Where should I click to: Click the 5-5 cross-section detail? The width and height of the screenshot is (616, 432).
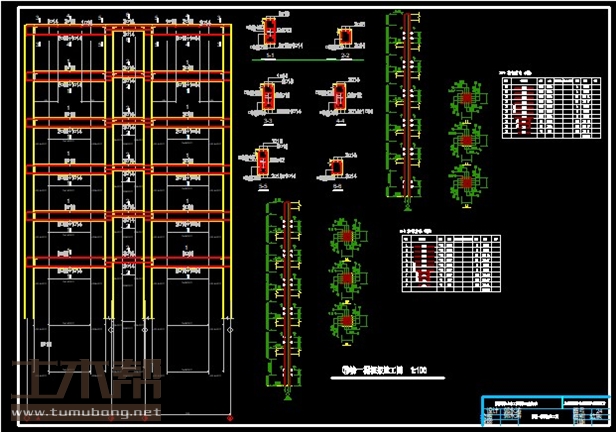(264, 161)
